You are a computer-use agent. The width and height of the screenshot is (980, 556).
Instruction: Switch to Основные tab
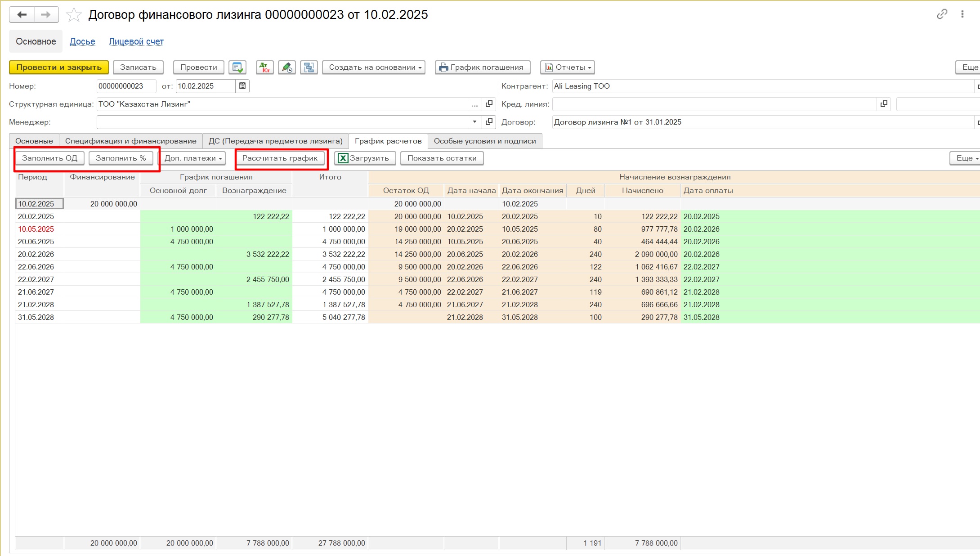click(34, 141)
